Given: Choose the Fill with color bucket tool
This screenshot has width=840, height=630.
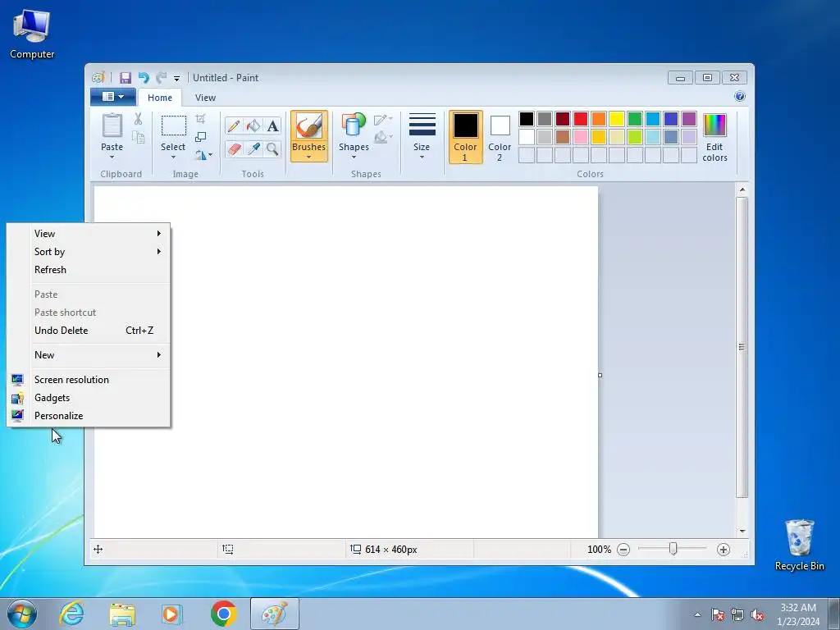Looking at the screenshot, I should click(x=253, y=126).
